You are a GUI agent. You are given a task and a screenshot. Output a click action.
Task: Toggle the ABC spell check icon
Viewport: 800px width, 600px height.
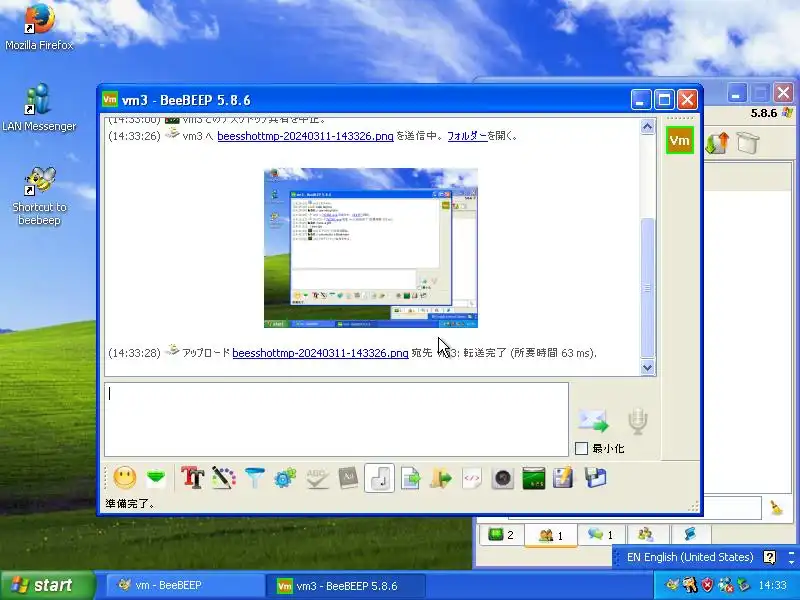click(x=317, y=478)
